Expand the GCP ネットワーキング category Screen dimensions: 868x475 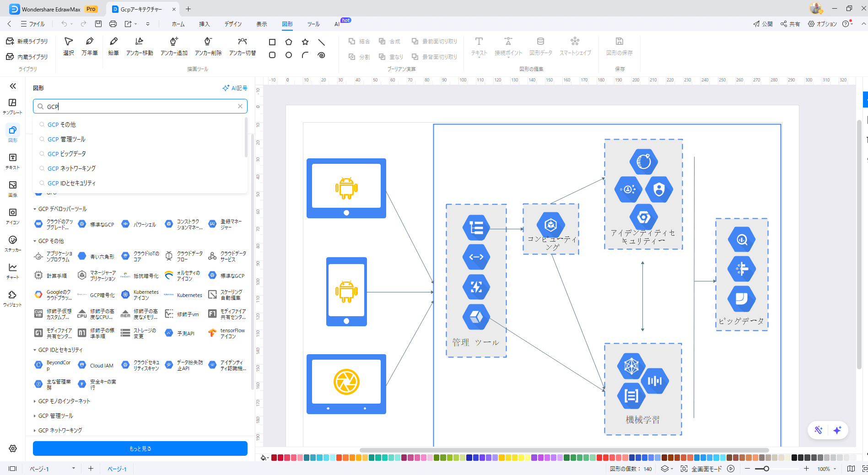[x=35, y=431]
